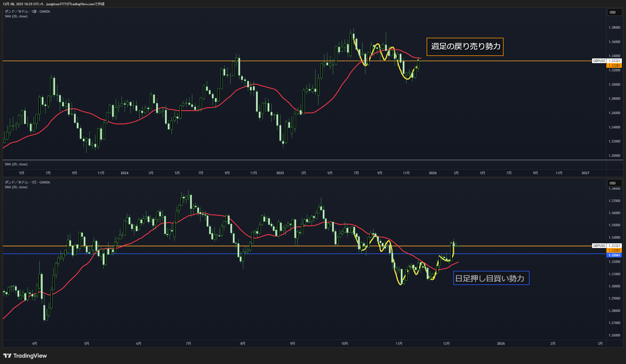Viewport: 626px width, 364px height.
Task: Click 1.26000 level on daily price scale
Action: coord(614,335)
